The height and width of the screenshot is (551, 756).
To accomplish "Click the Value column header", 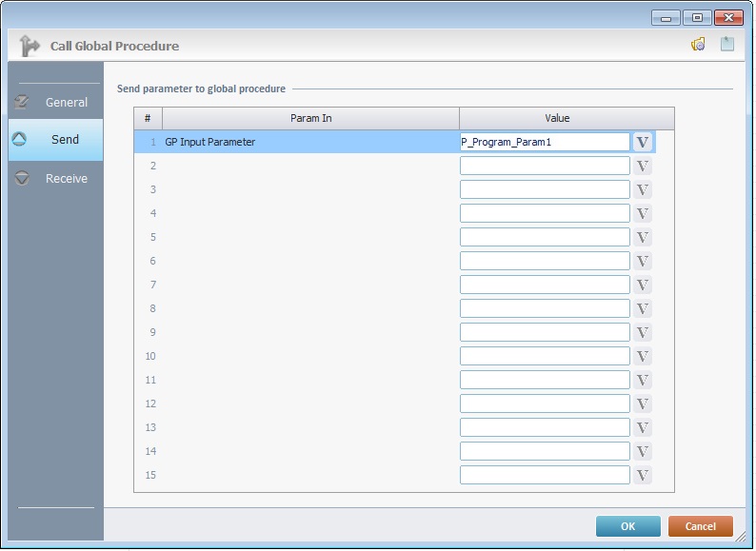I will tap(557, 118).
